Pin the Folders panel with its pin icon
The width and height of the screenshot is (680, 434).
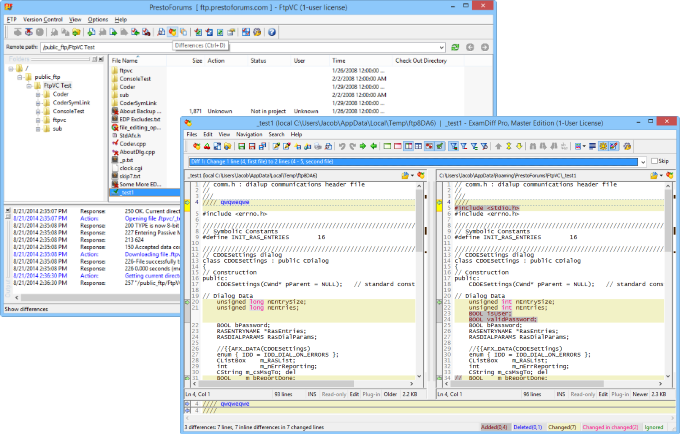coord(95,59)
